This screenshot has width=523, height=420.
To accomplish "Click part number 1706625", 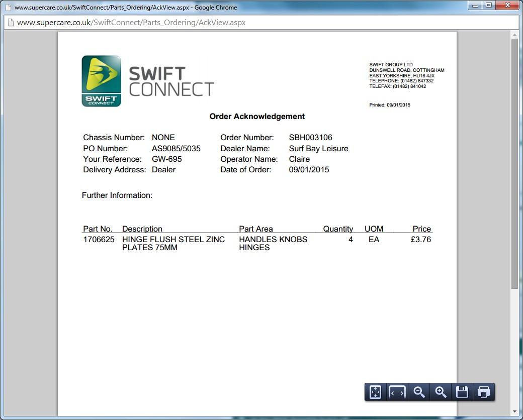I will (99, 239).
